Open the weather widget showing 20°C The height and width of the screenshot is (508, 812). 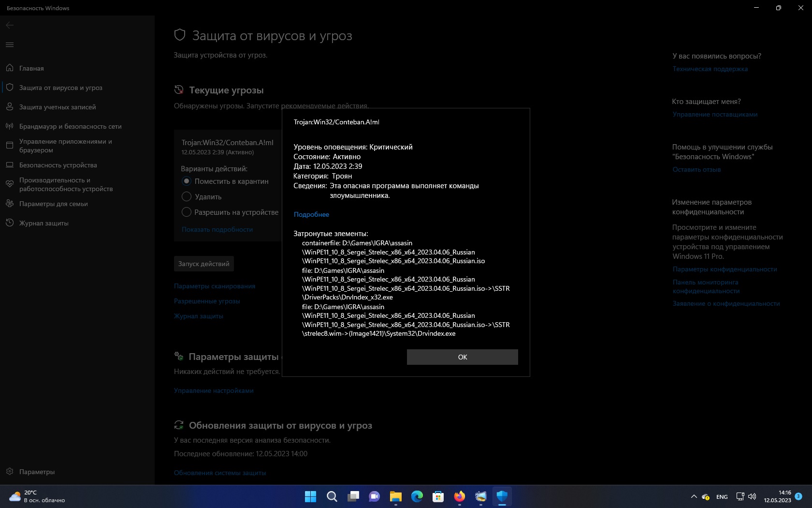point(37,496)
